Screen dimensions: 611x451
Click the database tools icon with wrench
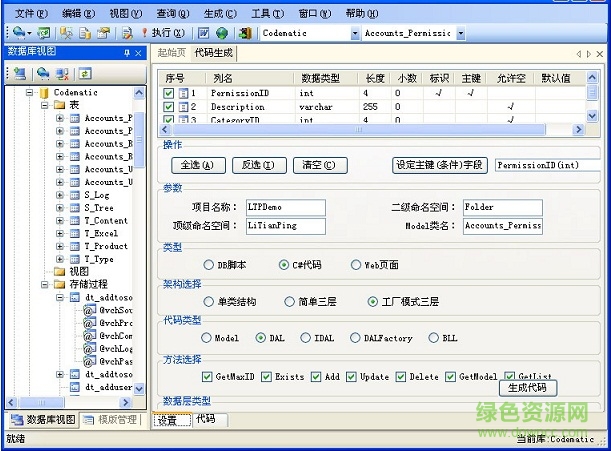click(x=66, y=33)
